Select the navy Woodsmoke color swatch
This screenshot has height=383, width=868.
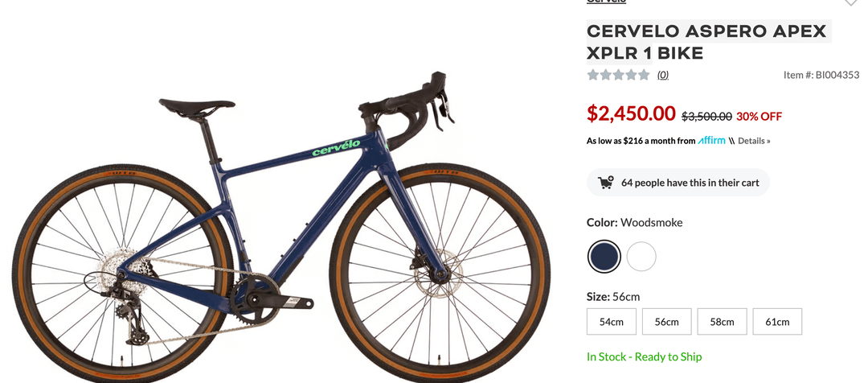click(x=604, y=257)
